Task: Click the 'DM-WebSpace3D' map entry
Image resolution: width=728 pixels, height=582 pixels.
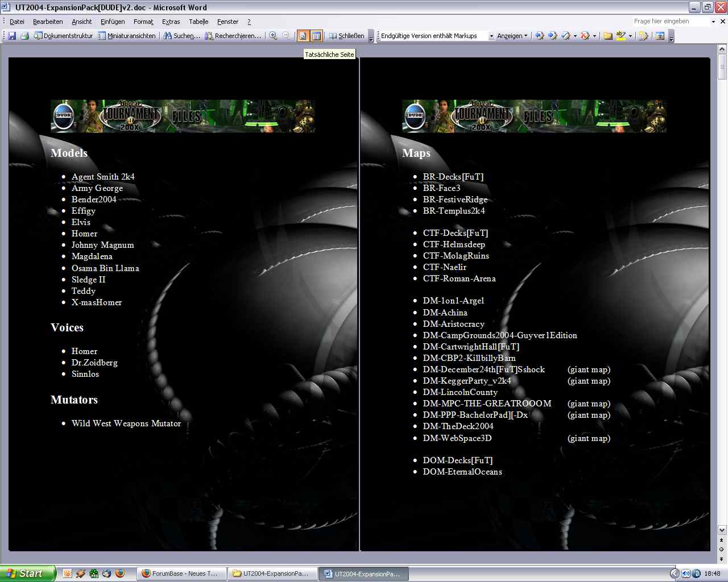Action: 457,438
